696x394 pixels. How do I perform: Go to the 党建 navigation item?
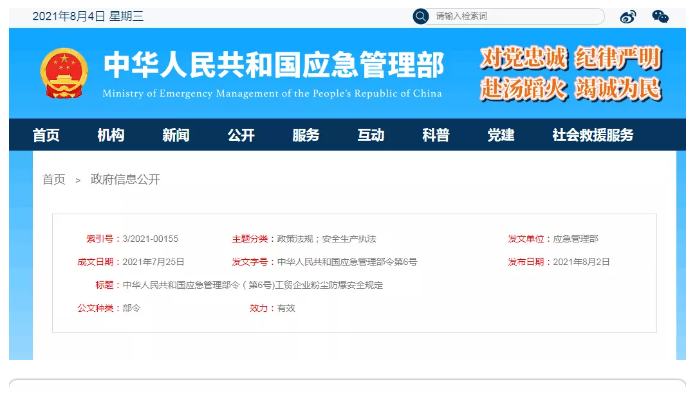pos(501,135)
